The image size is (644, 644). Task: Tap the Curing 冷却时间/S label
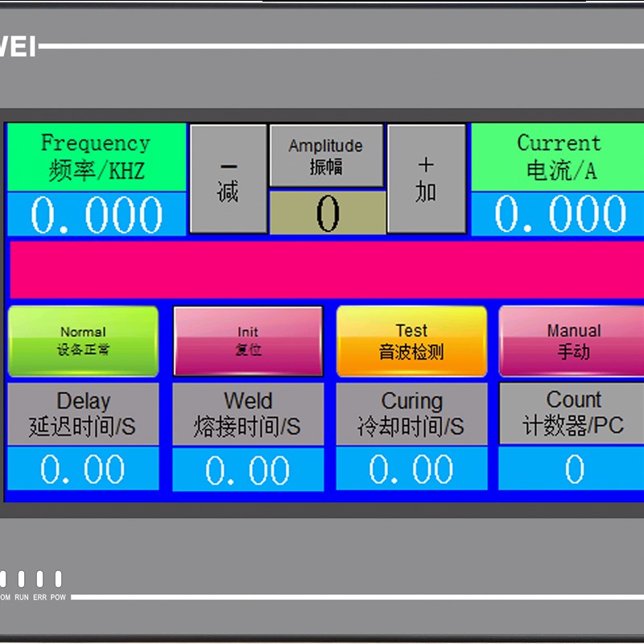tap(411, 414)
